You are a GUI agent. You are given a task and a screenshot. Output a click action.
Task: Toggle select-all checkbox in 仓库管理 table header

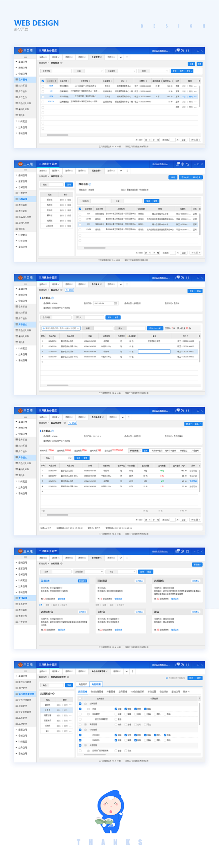tap(43, 81)
